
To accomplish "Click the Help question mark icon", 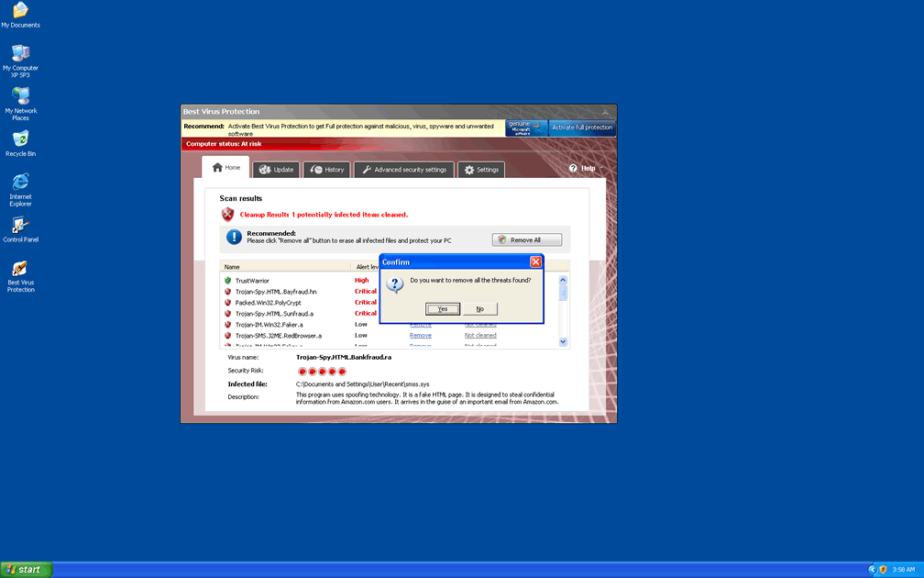I will (572, 168).
